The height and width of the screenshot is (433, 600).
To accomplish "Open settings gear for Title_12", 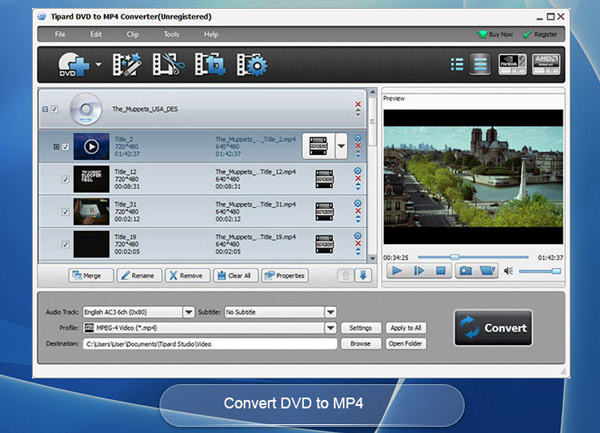I will click(358, 171).
